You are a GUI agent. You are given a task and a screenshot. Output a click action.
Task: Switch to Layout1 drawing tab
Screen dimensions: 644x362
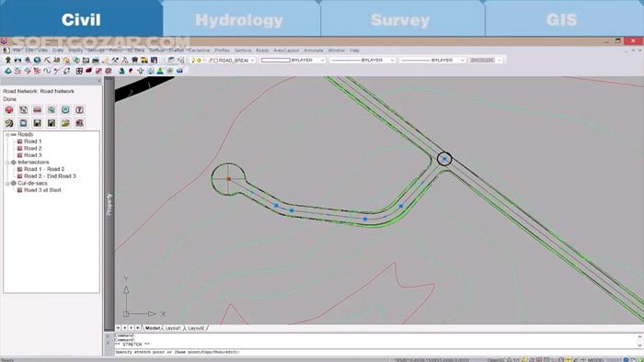click(173, 328)
